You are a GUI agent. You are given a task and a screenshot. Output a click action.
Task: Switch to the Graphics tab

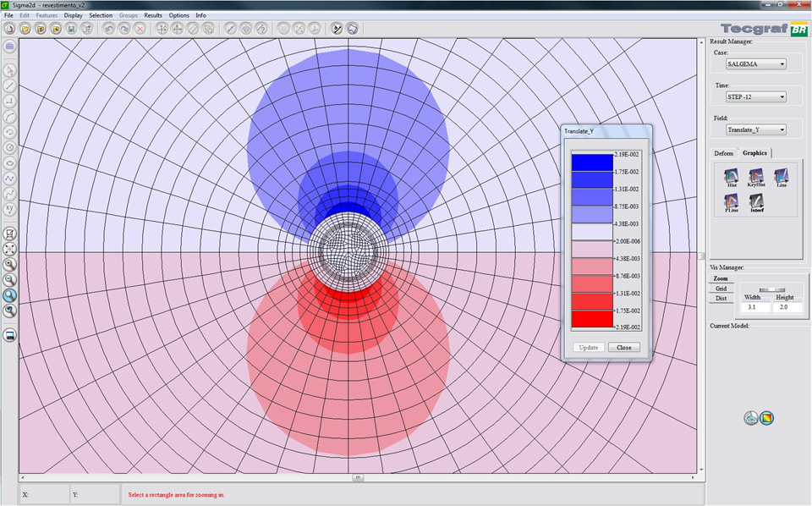754,153
